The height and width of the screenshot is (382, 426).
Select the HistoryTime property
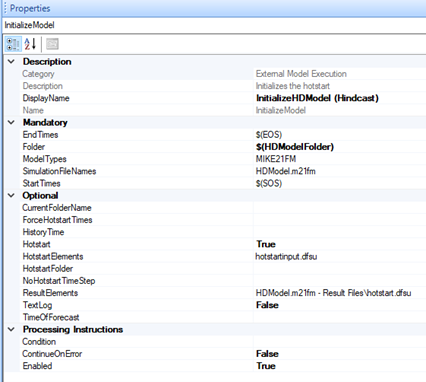click(x=43, y=232)
